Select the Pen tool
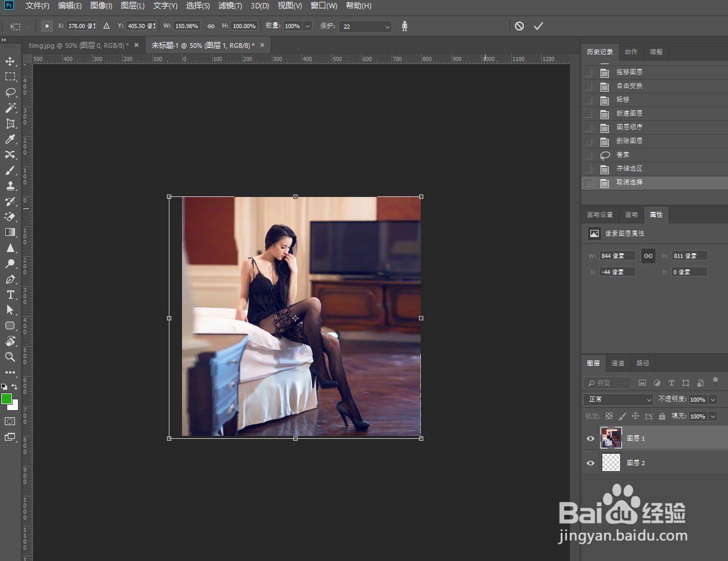The height and width of the screenshot is (561, 728). 10,279
